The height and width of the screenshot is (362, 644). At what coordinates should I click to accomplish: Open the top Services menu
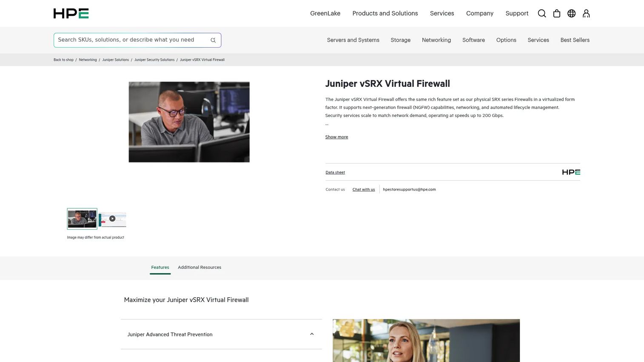[442, 14]
